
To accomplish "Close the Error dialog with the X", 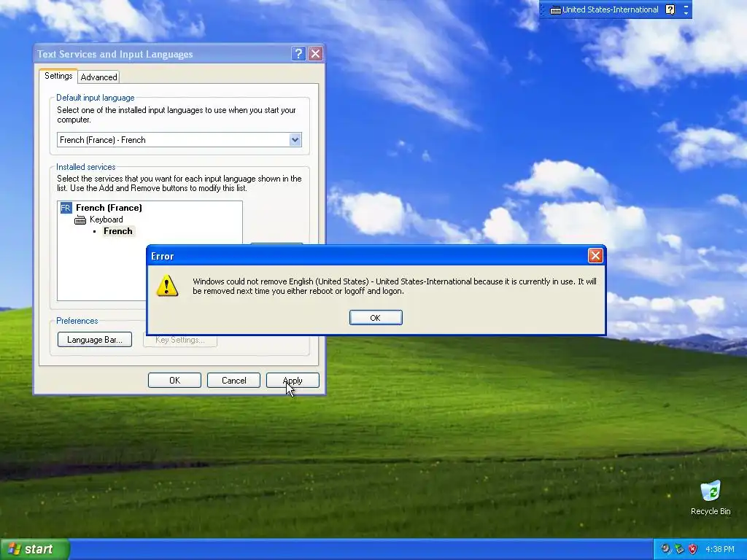I will (x=595, y=256).
